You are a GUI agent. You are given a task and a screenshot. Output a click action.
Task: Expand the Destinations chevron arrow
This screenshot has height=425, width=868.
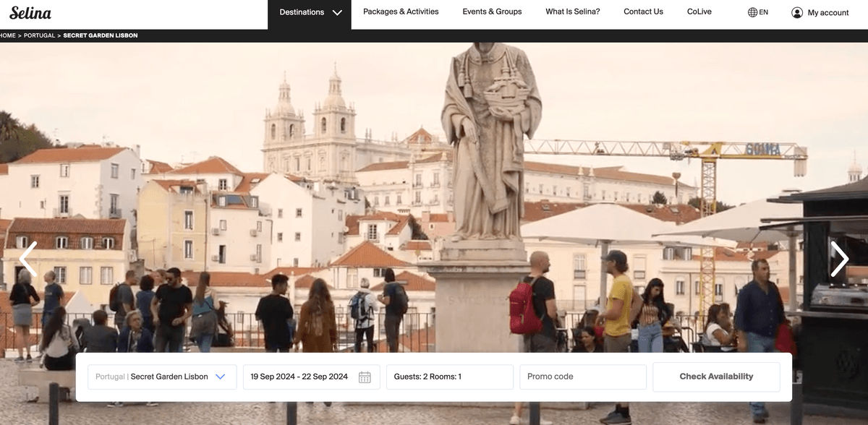(x=337, y=12)
